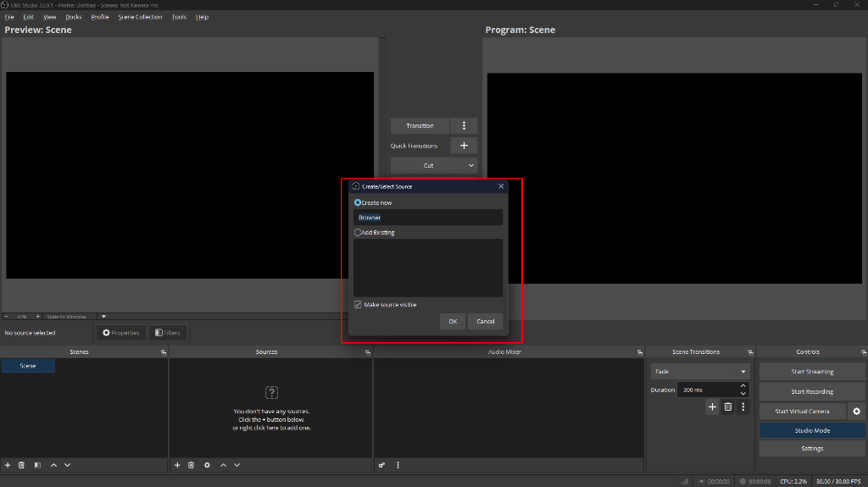The width and height of the screenshot is (868, 487).
Task: Move source down in Sources toolbar
Action: pos(237,465)
